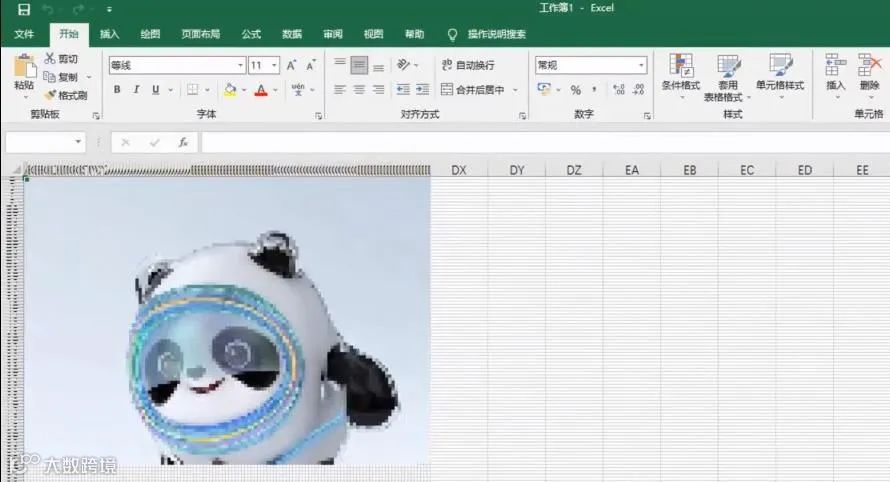Click the decrease font size icon
This screenshot has height=482, width=890.
311,65
